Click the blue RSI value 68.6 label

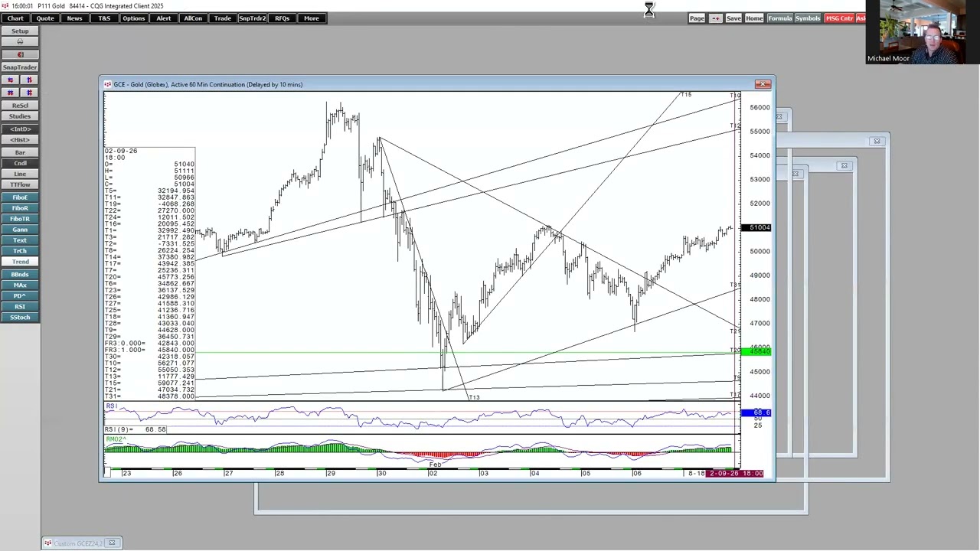pyautogui.click(x=756, y=412)
